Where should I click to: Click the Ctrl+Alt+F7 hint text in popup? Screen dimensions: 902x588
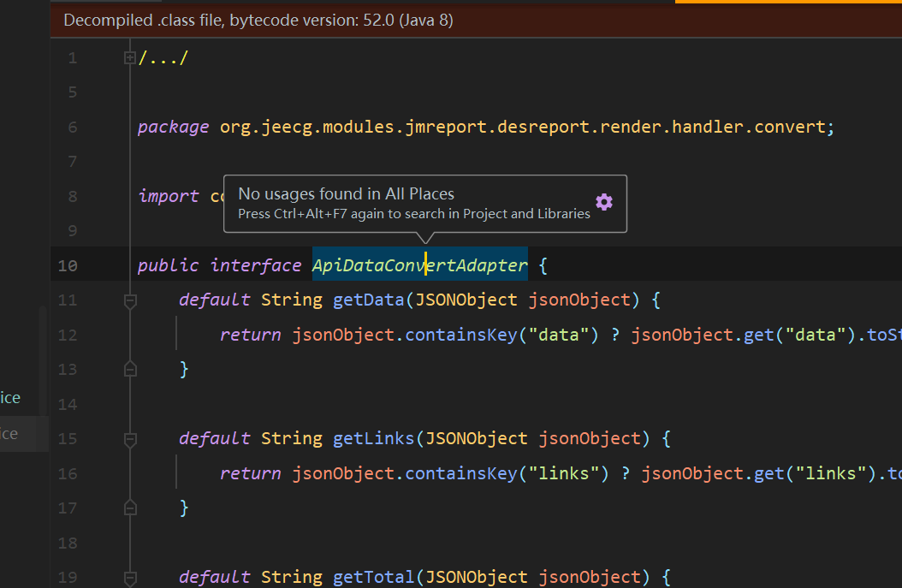click(414, 213)
